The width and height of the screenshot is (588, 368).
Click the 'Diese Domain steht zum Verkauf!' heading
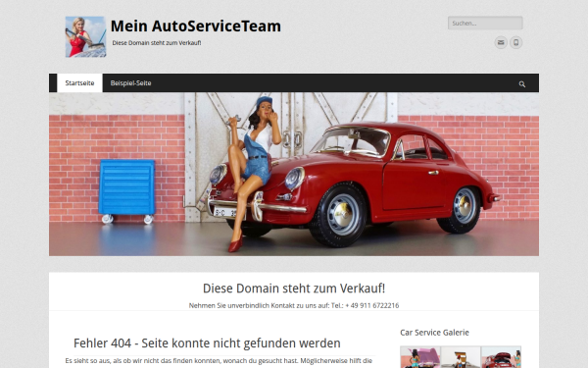click(294, 289)
